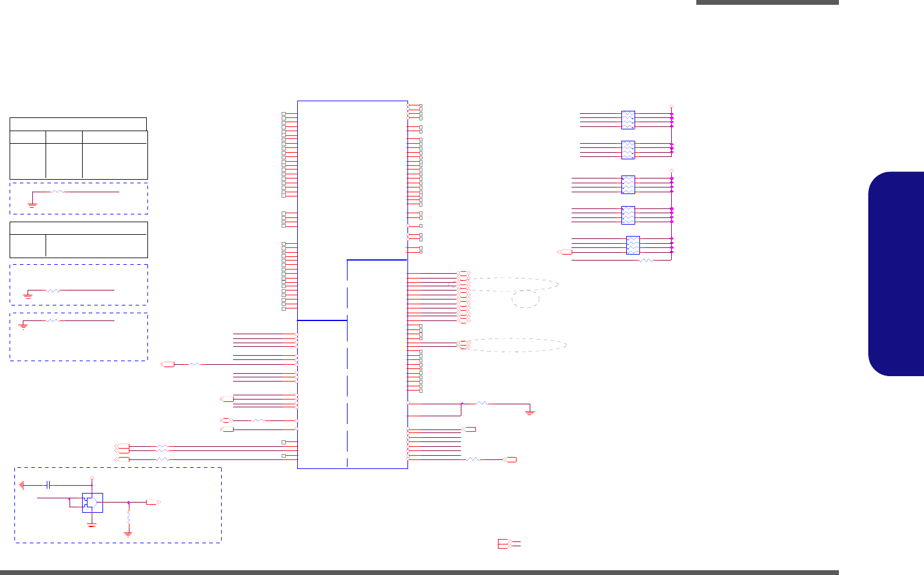924x575 pixels.
Task: Click the vertical resistor after the transistor output
Action: tap(129, 517)
